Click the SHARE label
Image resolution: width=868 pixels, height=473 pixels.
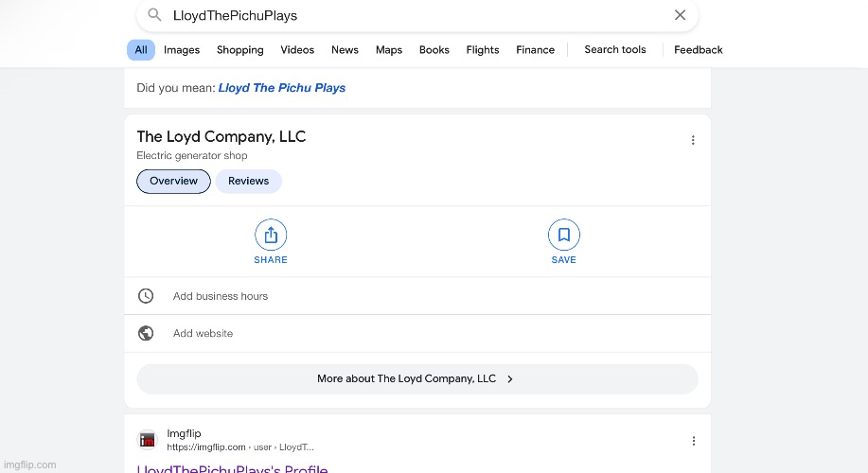point(271,260)
